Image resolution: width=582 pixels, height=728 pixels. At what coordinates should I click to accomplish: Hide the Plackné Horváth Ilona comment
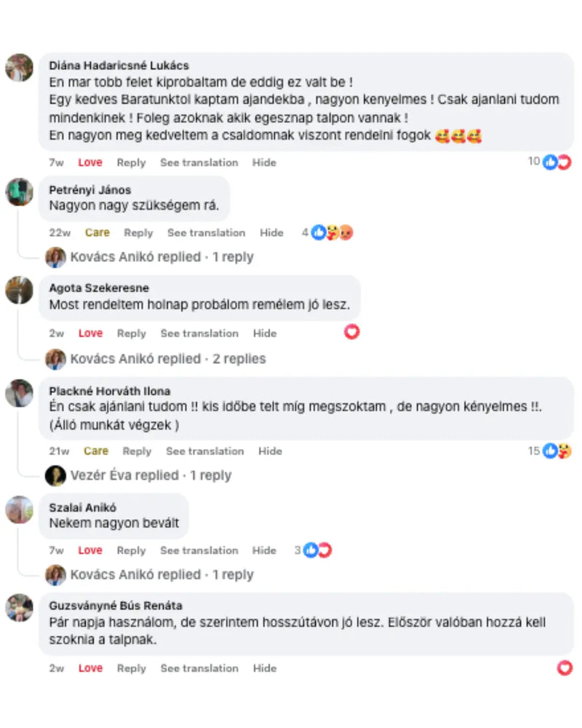(x=270, y=451)
